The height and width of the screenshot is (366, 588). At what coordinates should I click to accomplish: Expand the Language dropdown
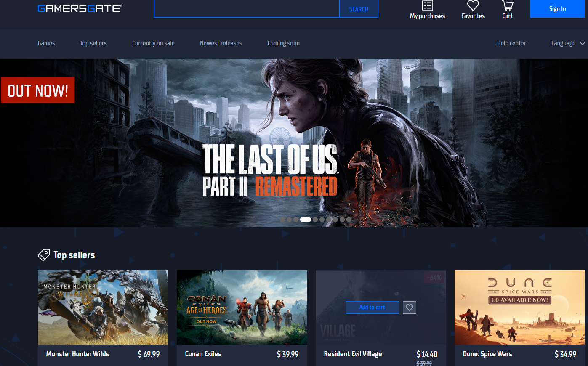pyautogui.click(x=568, y=43)
